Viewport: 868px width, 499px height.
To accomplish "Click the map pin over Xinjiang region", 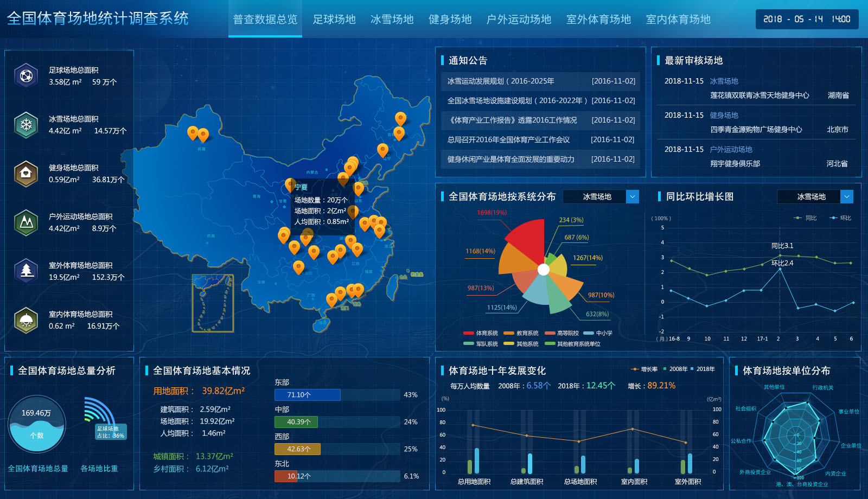I will point(194,132).
